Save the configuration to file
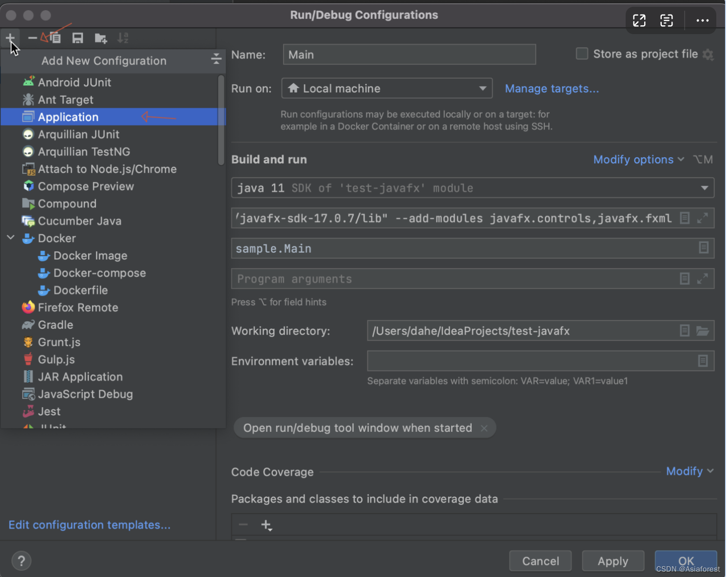Image resolution: width=728 pixels, height=577 pixels. [x=77, y=37]
